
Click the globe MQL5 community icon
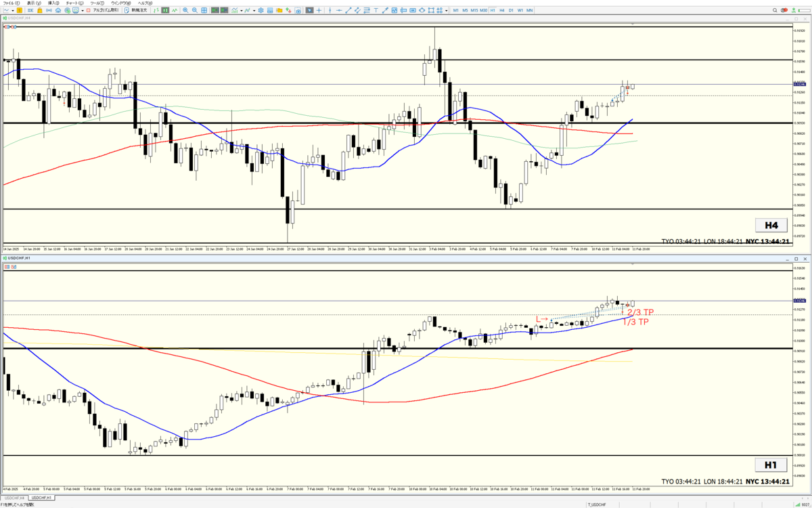click(67, 10)
